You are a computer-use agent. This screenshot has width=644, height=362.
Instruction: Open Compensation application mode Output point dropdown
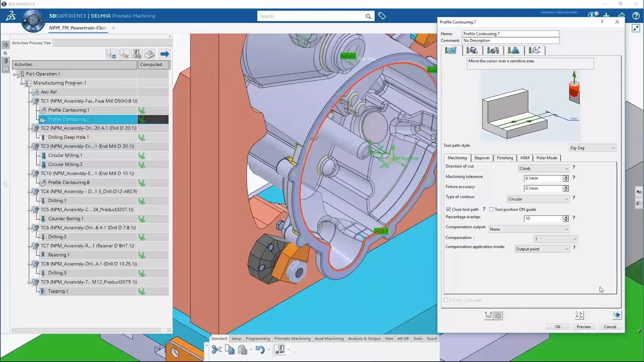[x=542, y=249]
